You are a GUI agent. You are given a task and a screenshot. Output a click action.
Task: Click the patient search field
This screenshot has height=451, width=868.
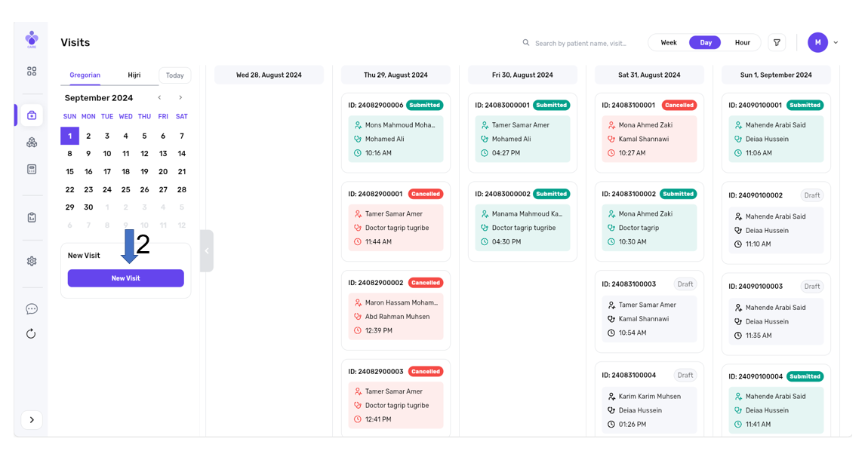(x=581, y=44)
